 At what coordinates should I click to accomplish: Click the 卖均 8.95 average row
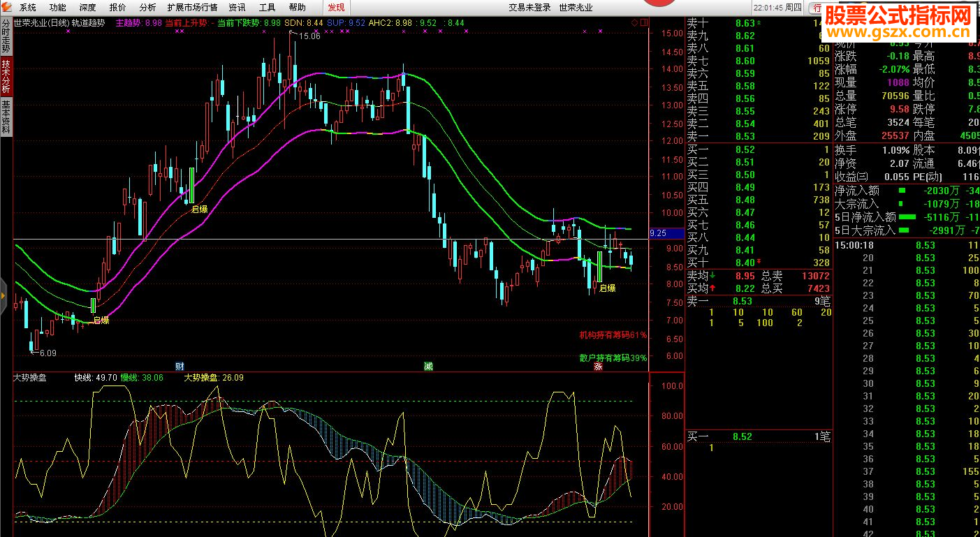pos(722,276)
